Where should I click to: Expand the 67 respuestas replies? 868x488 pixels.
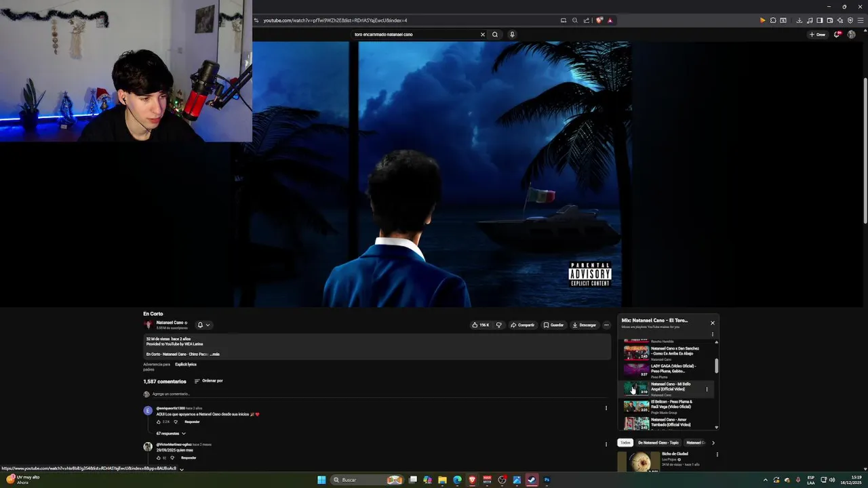(171, 433)
